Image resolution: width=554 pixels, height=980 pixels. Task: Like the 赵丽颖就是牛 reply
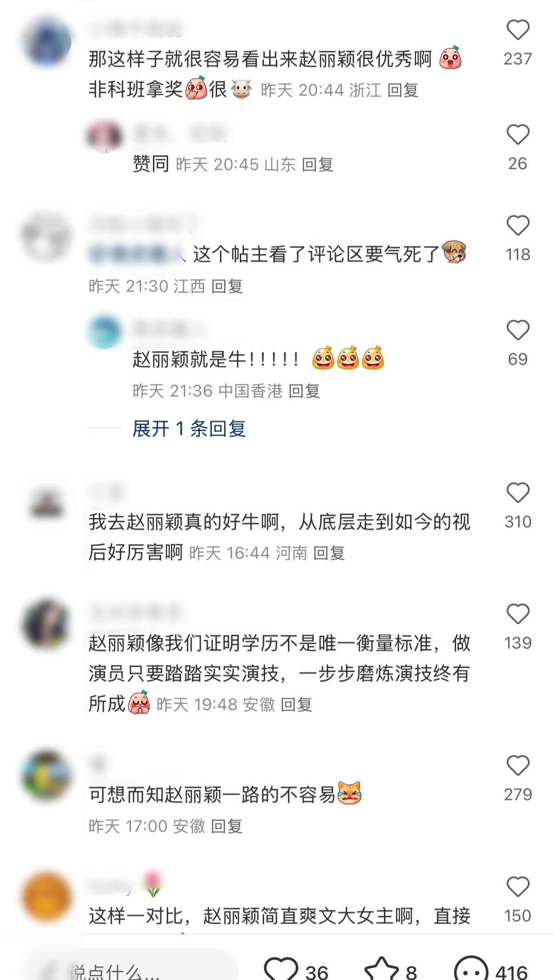[x=518, y=331]
